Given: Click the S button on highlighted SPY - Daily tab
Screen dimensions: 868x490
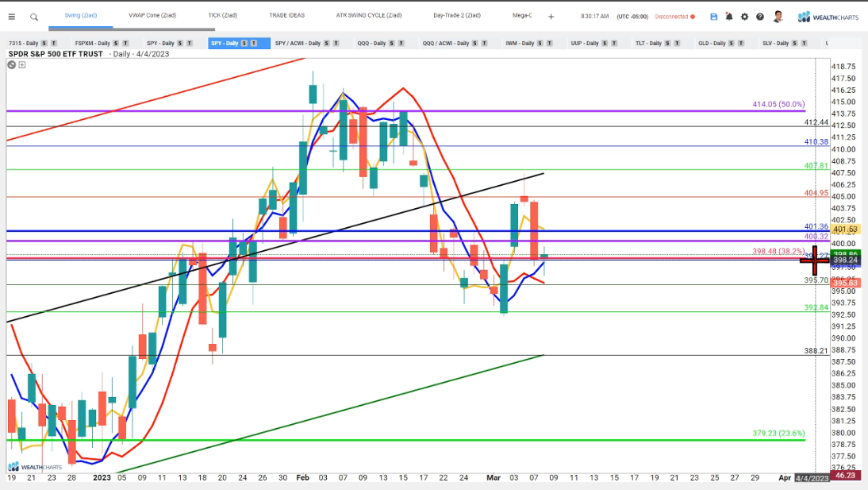Looking at the screenshot, I should (x=244, y=43).
